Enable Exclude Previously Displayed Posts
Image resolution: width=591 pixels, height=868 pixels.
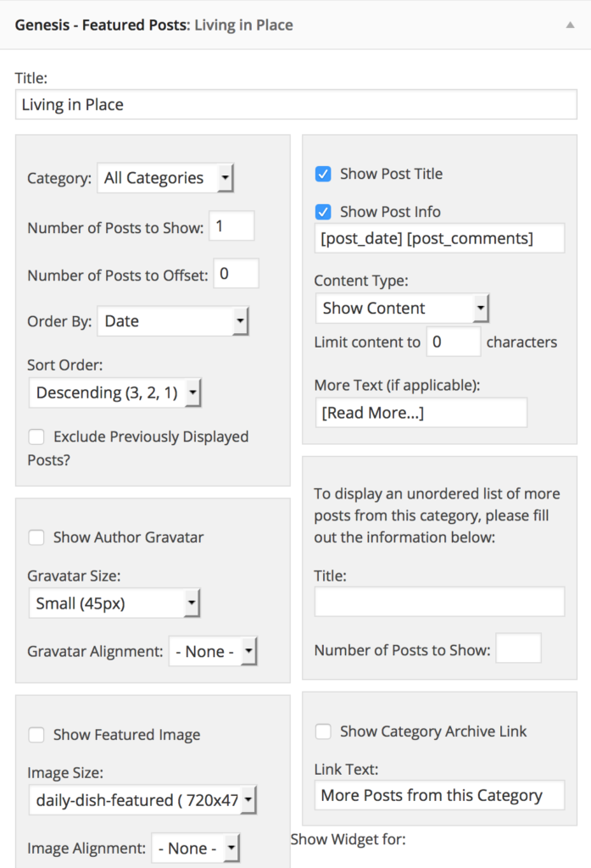point(36,437)
